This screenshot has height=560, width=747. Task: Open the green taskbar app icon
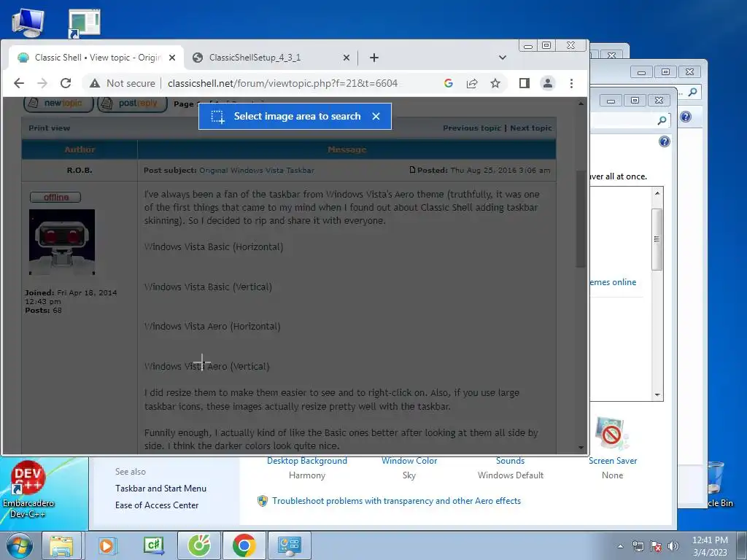tap(199, 545)
